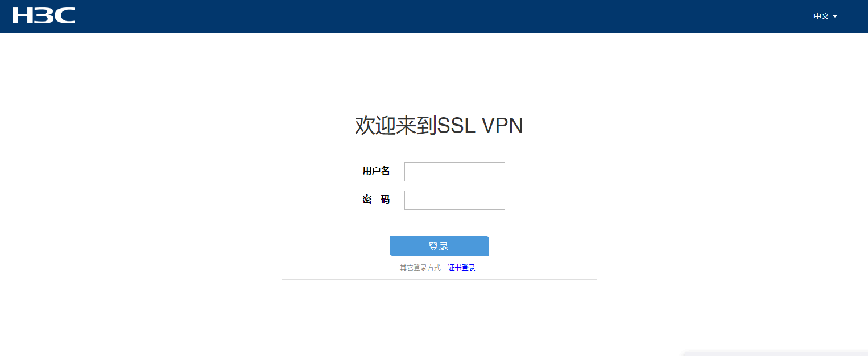Click the H3C logo in header
The width and height of the screenshot is (868, 356).
click(44, 16)
